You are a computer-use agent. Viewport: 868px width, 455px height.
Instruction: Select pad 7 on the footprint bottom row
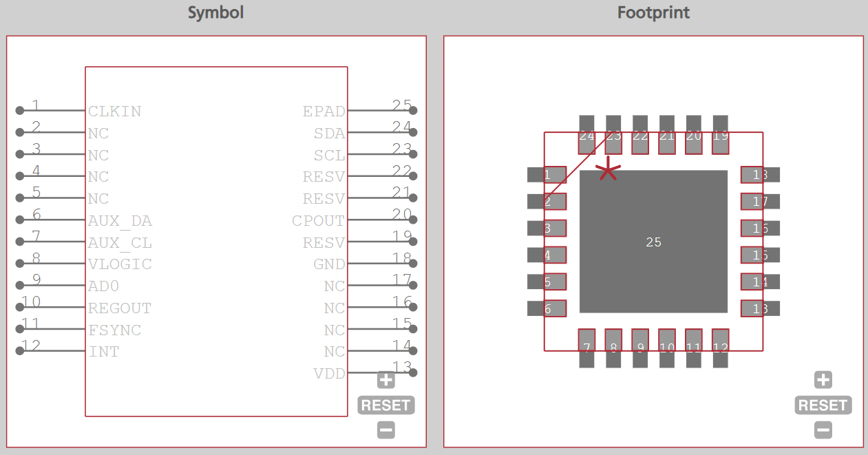coord(586,346)
